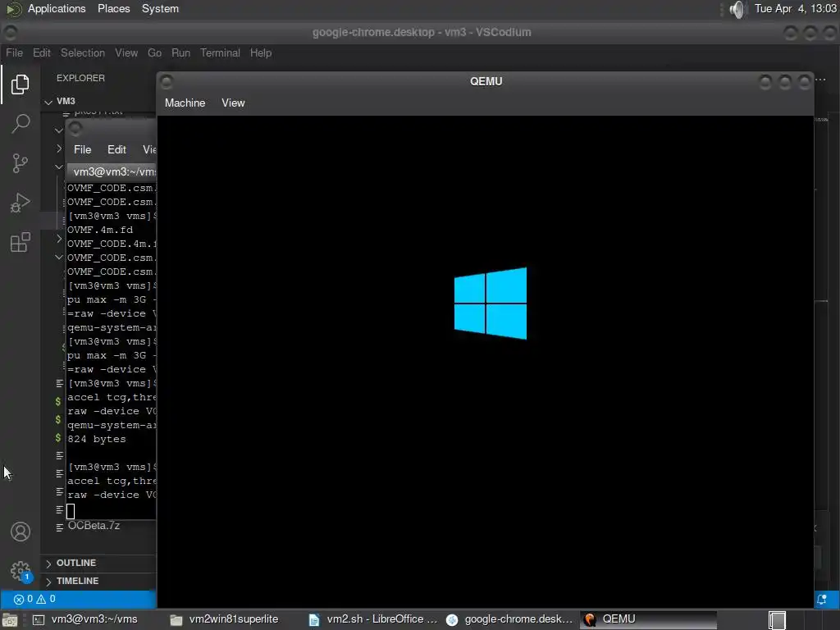Open the File menu in VSCodium
This screenshot has width=840, height=630.
click(15, 53)
